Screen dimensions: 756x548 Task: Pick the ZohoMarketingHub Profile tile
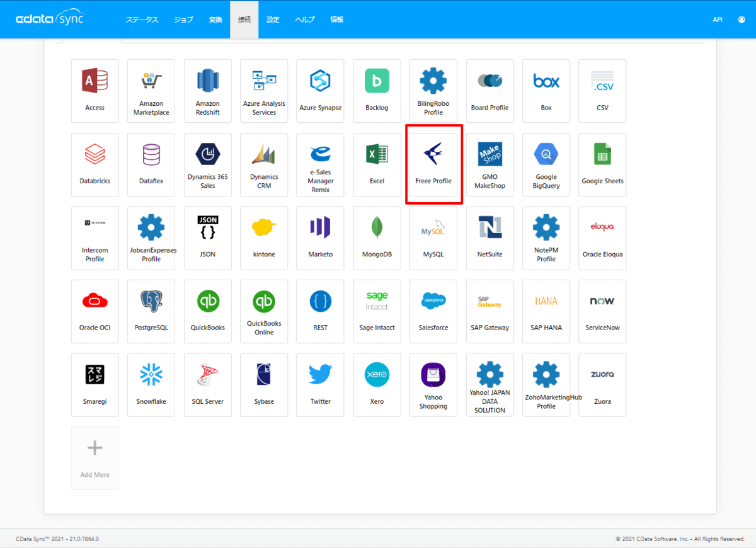546,385
